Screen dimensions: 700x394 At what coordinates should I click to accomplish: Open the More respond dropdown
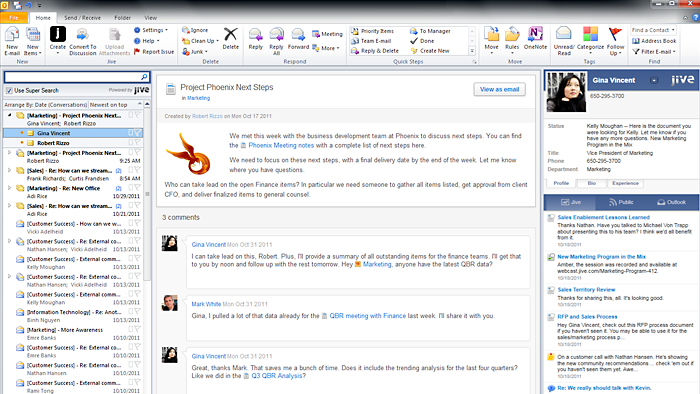pos(326,48)
